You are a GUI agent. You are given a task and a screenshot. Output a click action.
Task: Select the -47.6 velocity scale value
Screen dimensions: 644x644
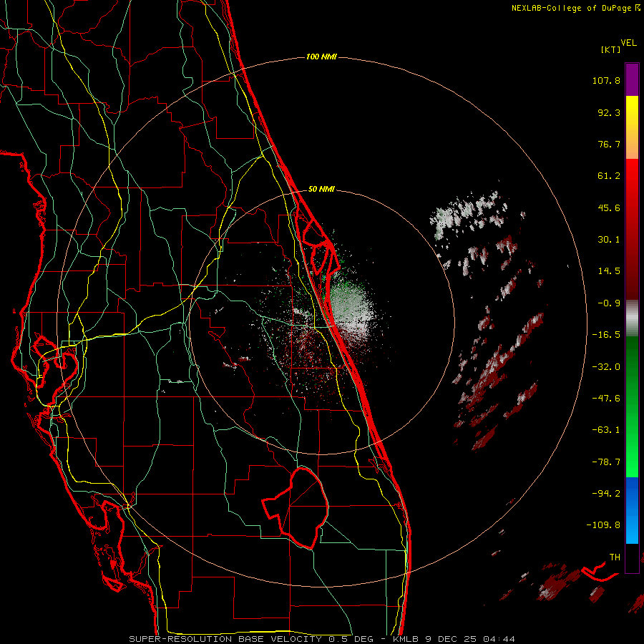click(606, 399)
